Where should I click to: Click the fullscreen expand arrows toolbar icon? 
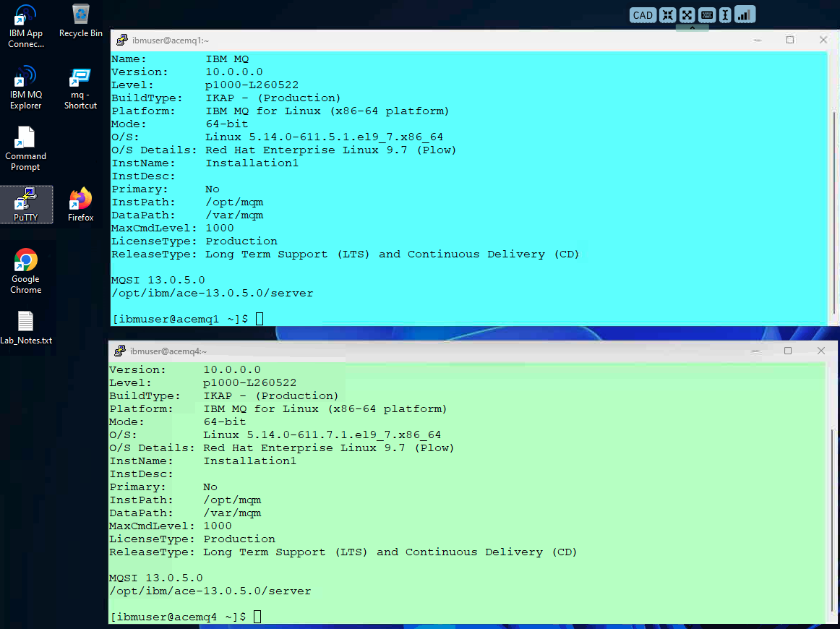687,15
